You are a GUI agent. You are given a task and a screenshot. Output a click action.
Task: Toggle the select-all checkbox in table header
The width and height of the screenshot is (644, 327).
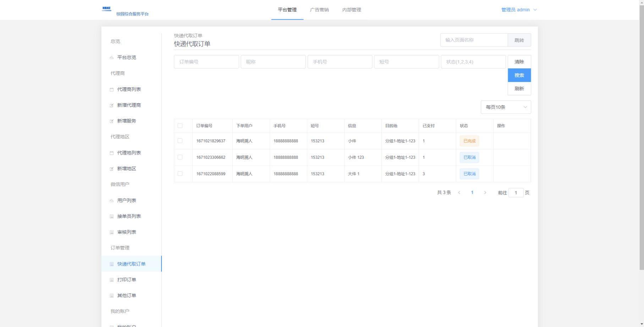click(180, 126)
